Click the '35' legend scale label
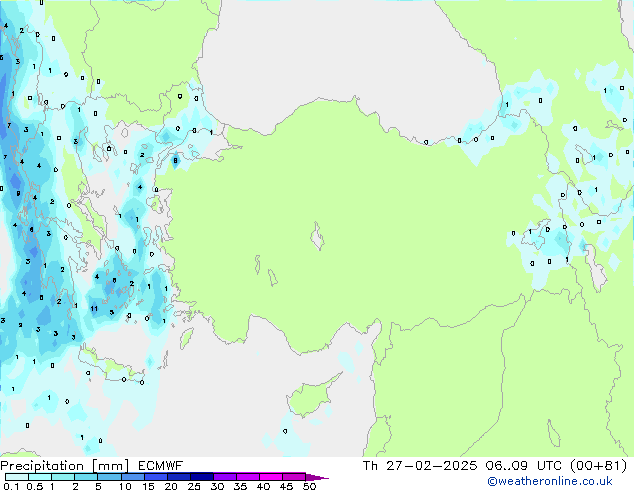This screenshot has height=490, width=634. tap(241, 486)
